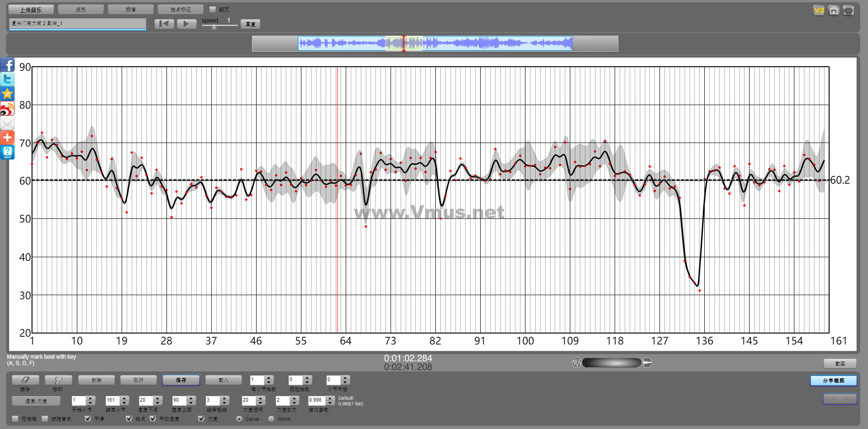Select the Worm radio button

[x=271, y=418]
